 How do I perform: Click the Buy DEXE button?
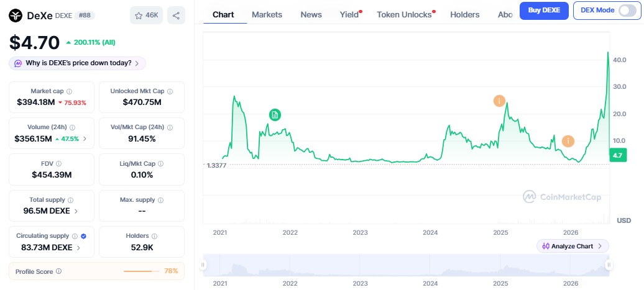click(x=544, y=11)
